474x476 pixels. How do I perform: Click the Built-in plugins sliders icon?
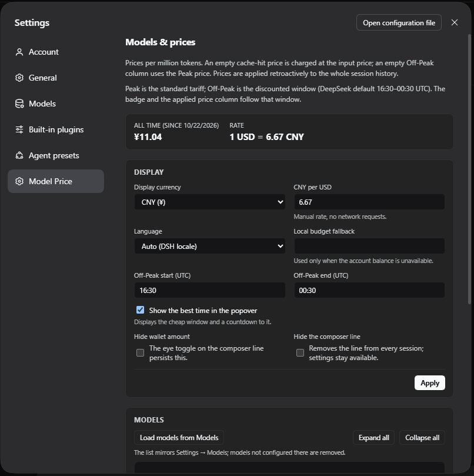(x=19, y=129)
